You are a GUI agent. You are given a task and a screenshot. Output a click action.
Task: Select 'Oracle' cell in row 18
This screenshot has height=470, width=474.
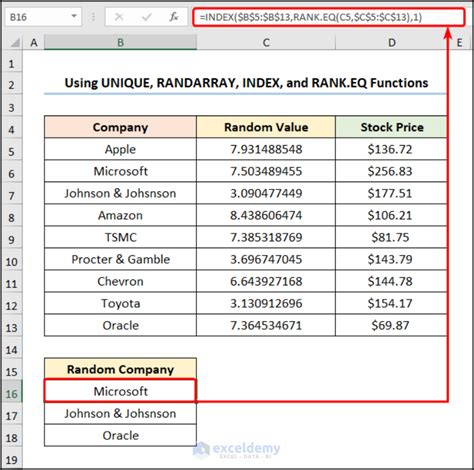(120, 435)
